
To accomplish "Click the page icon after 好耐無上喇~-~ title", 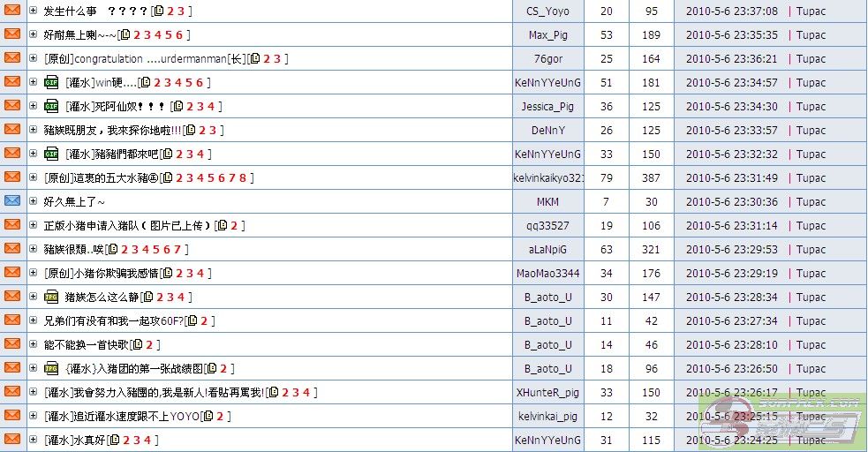I will pyautogui.click(x=125, y=34).
